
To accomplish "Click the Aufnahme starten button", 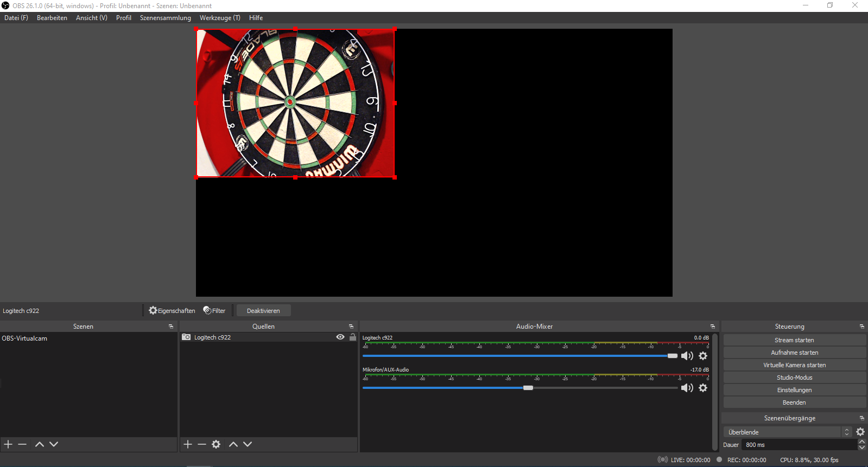I will coord(794,353).
